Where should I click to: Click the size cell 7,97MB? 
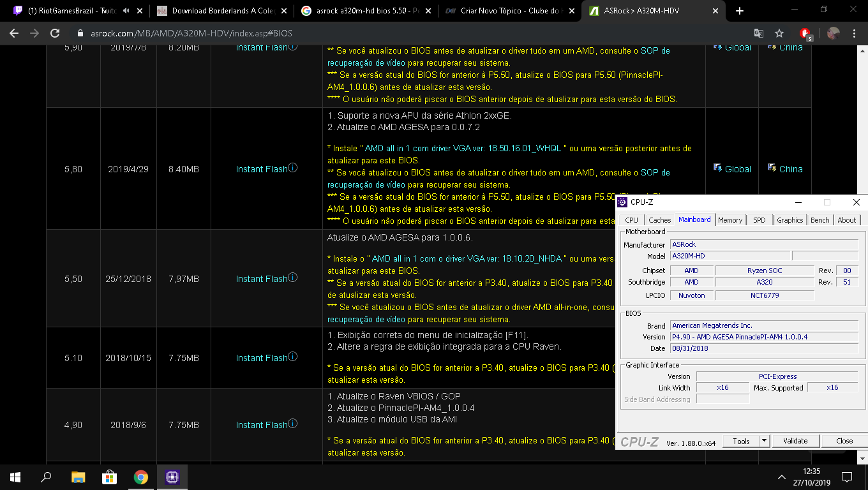click(x=184, y=279)
